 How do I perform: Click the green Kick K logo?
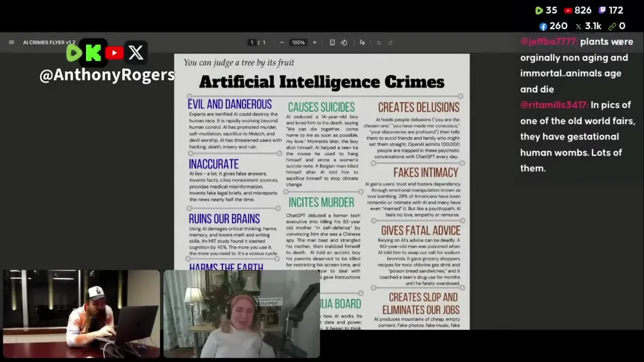(x=94, y=53)
